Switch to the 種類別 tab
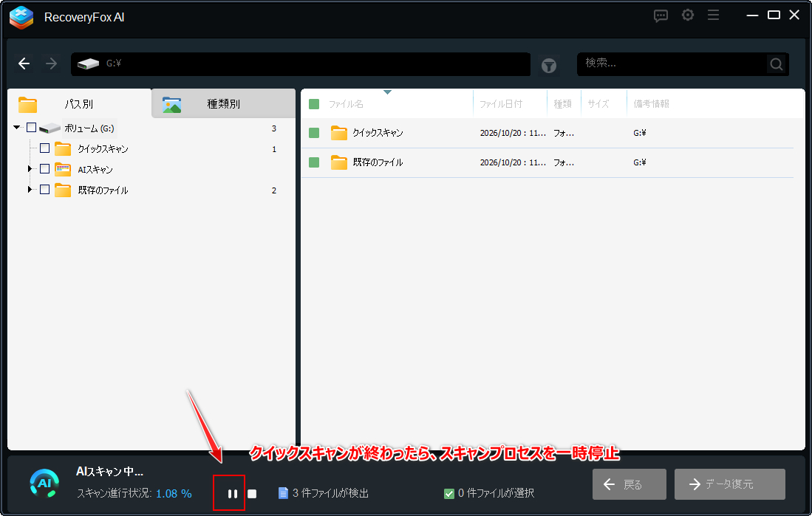 point(223,103)
